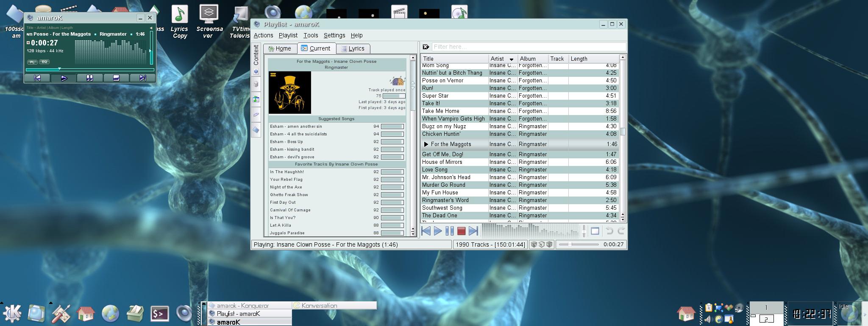868x326 pixels.
Task: Click the clear filter icon beside Filter field
Action: coord(426,47)
